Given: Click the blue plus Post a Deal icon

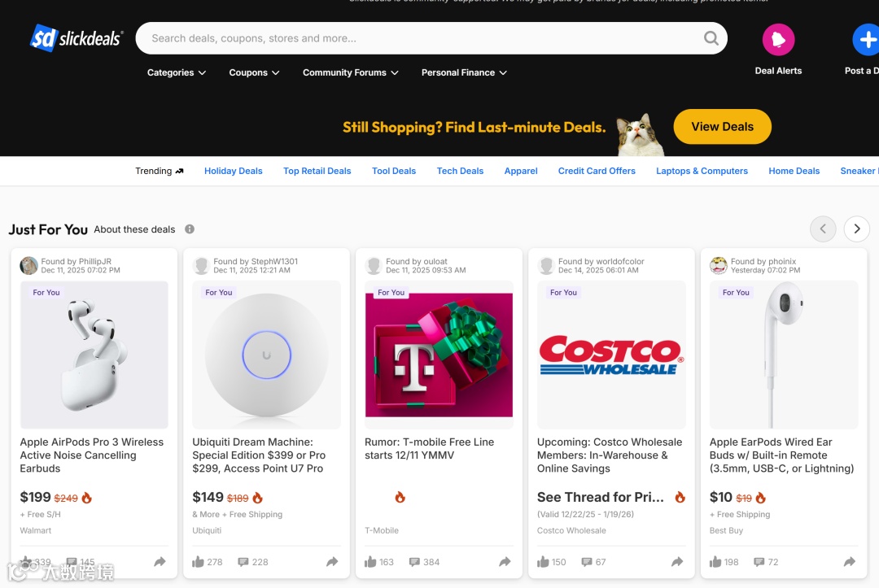Looking at the screenshot, I should [868, 40].
